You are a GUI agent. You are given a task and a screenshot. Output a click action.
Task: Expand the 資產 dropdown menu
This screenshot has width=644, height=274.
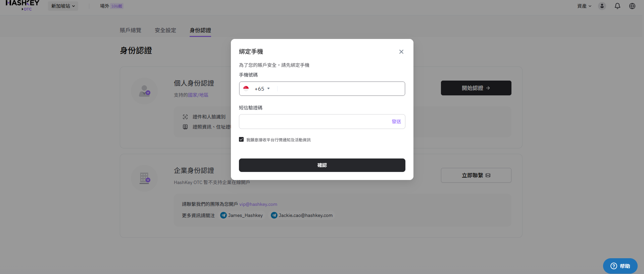pos(584,6)
